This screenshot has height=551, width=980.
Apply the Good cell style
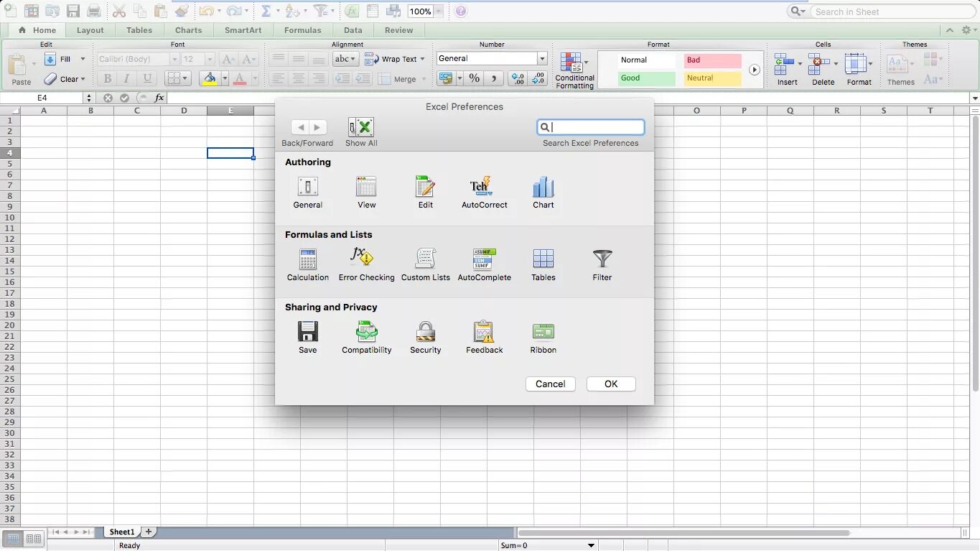click(x=647, y=78)
